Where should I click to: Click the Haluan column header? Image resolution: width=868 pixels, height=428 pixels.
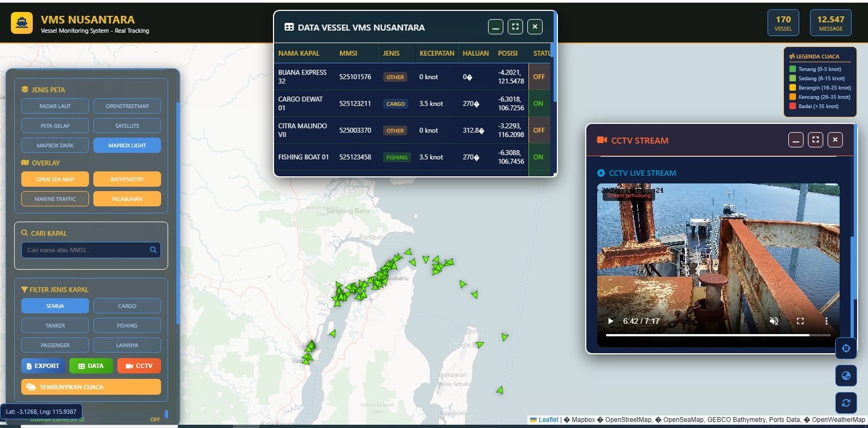[475, 53]
